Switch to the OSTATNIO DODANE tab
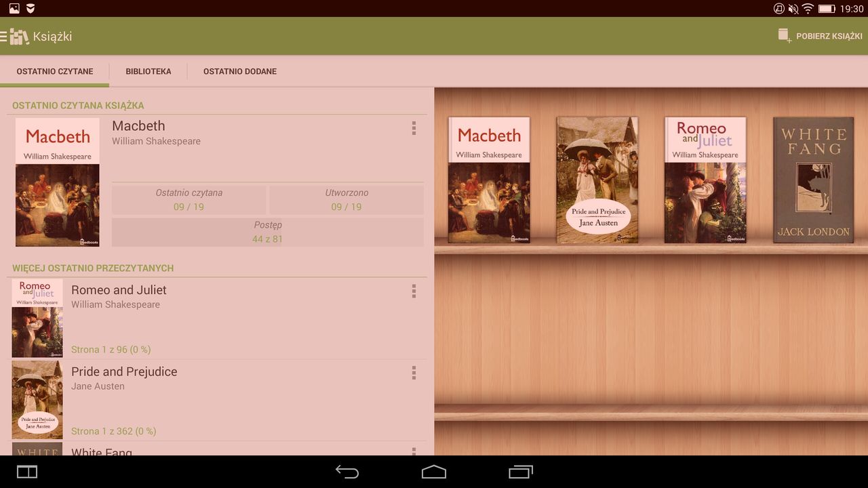 pyautogui.click(x=240, y=71)
